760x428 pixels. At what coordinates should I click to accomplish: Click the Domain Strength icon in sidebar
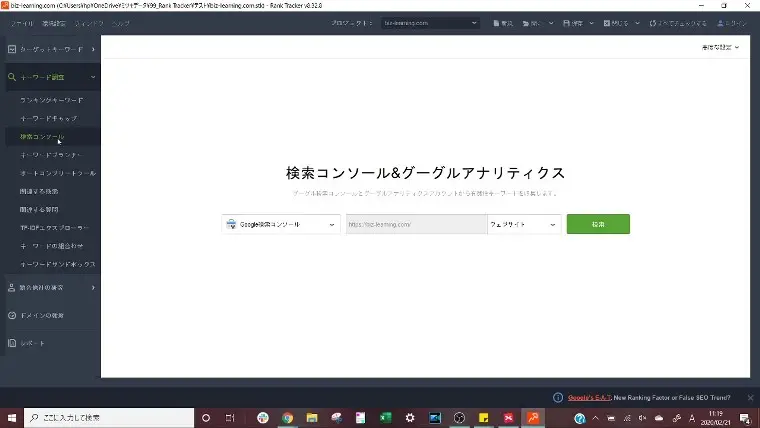point(11,316)
